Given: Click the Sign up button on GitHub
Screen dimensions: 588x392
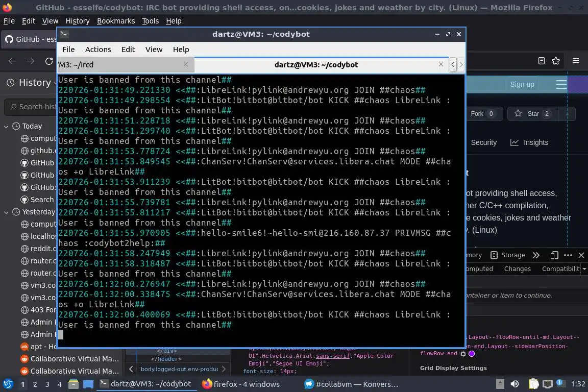Looking at the screenshot, I should coord(522,84).
